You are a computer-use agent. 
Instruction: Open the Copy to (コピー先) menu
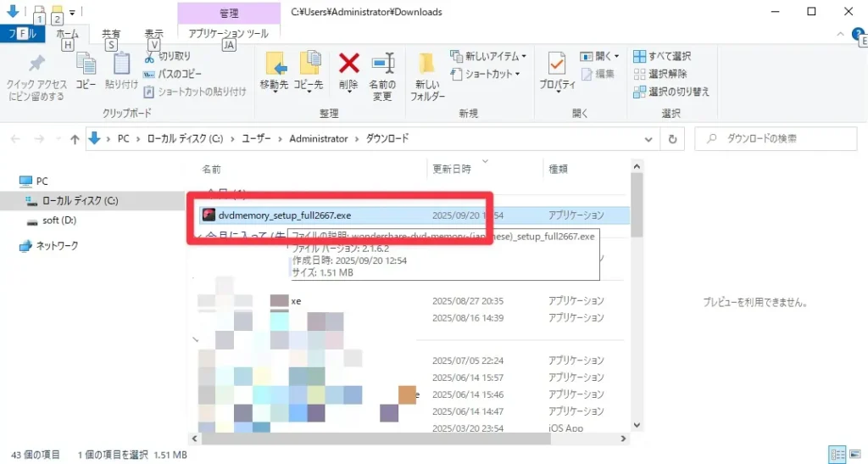(309, 72)
